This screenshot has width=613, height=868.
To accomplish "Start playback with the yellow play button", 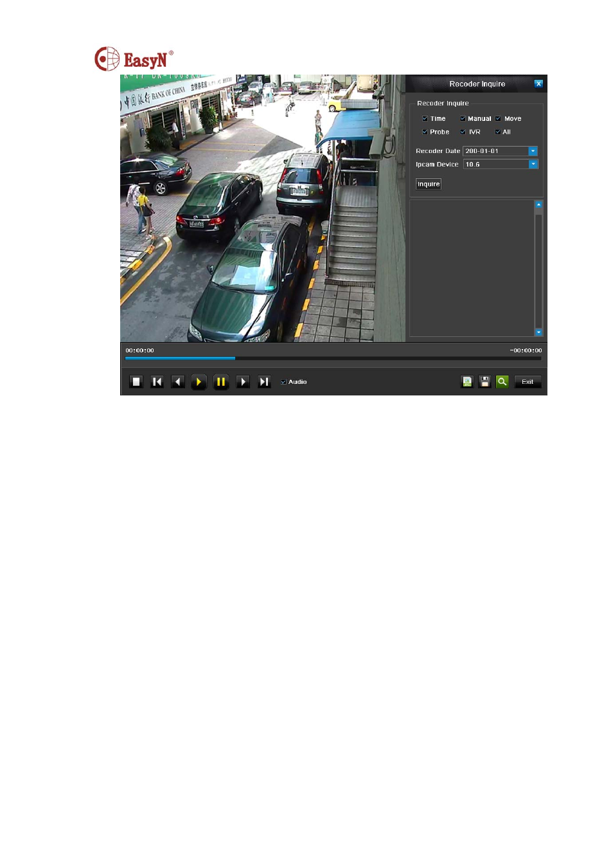I will tap(199, 382).
